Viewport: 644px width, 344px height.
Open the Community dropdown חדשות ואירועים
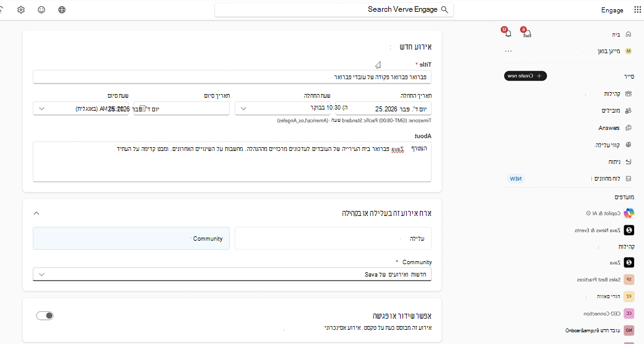(232, 274)
